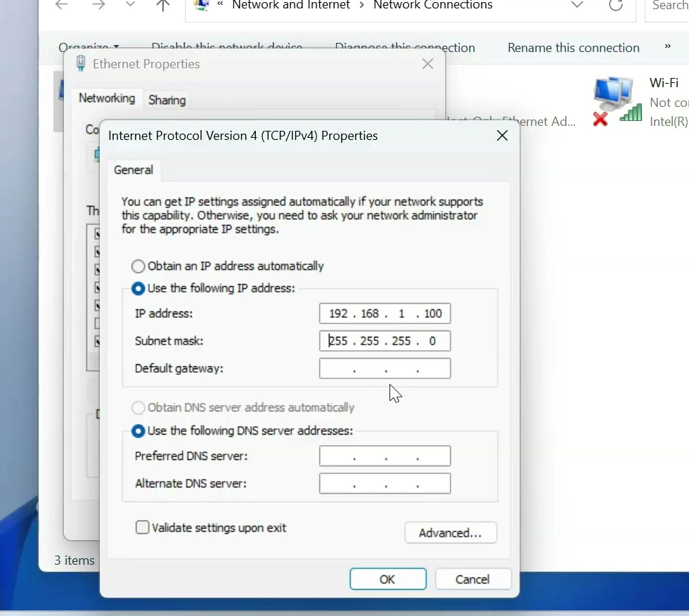Open recent locations dropdown arrow
689x616 pixels.
click(x=130, y=4)
